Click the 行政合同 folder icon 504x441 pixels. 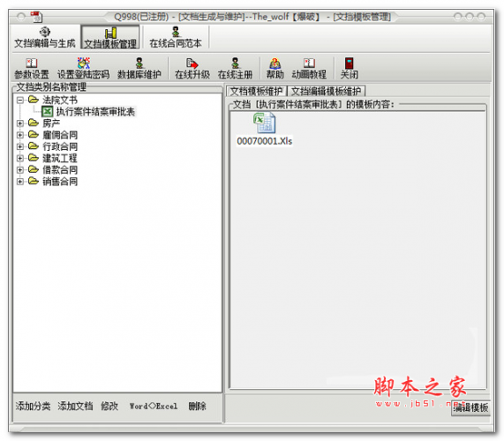tap(34, 146)
